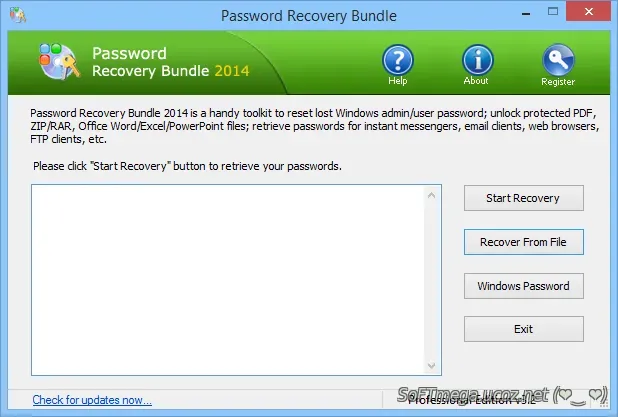The image size is (618, 417).
Task: Click the results list scrollbar down arrow
Action: tap(432, 365)
